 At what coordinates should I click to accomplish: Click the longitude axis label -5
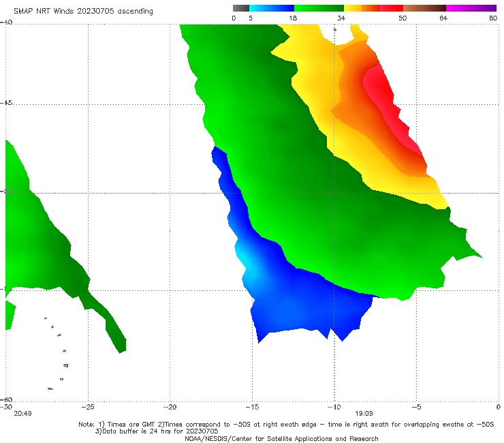(x=416, y=407)
